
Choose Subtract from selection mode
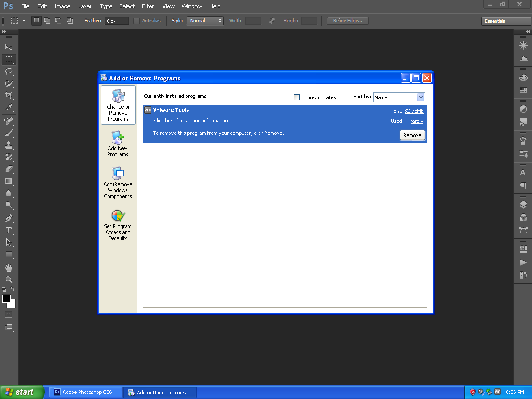58,21
